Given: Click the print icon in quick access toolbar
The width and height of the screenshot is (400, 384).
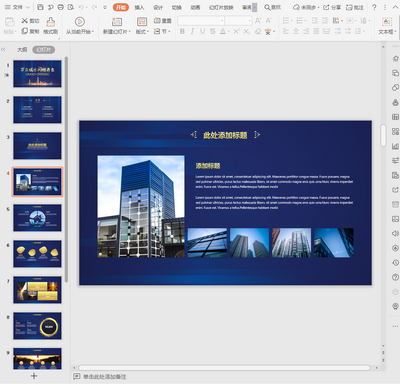Looking at the screenshot, I should pos(60,7).
